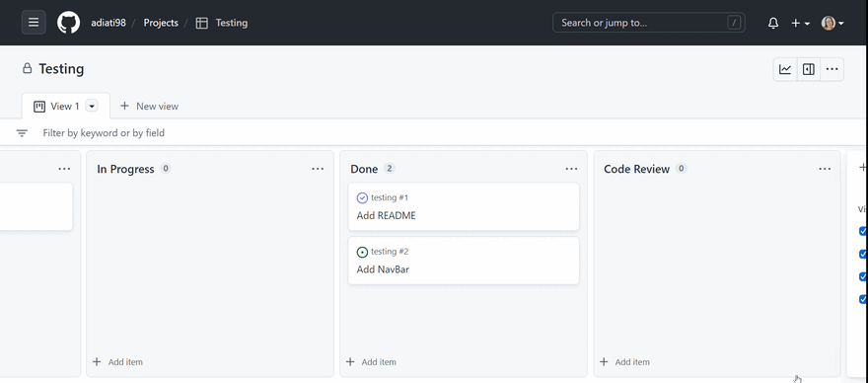Open the hamburger navigation menu
This screenshot has width=868, height=383.
point(34,23)
